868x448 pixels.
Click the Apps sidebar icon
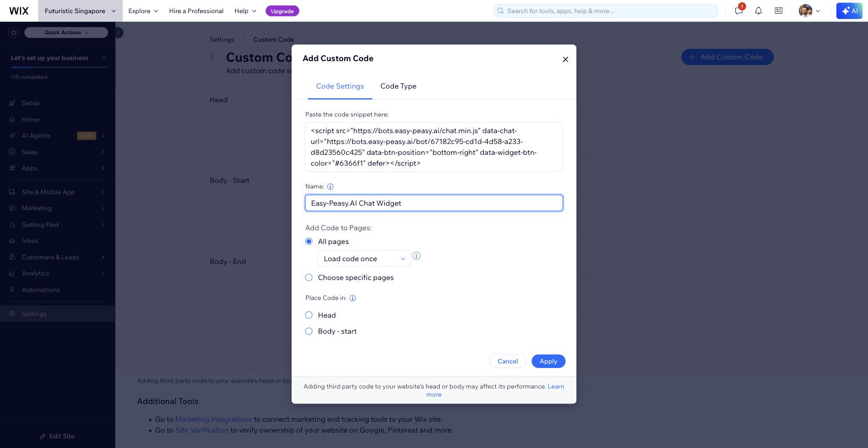click(13, 169)
